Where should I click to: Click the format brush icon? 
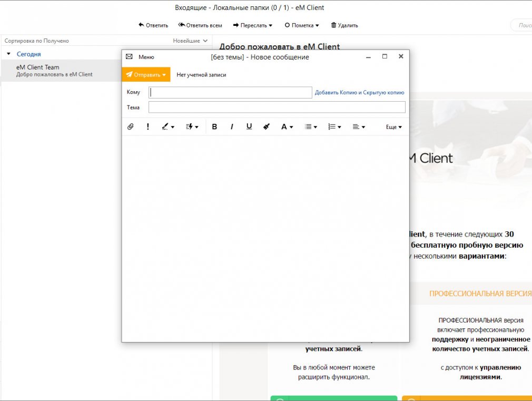(x=267, y=126)
